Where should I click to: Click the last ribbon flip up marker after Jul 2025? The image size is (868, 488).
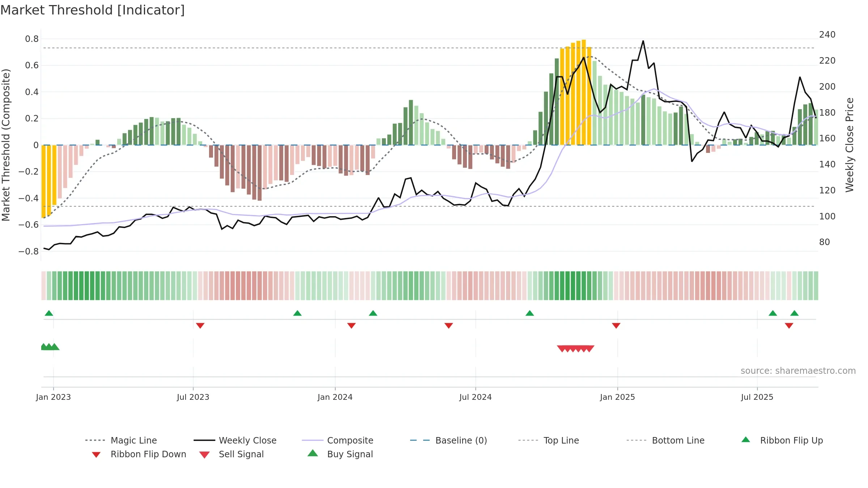coord(795,313)
